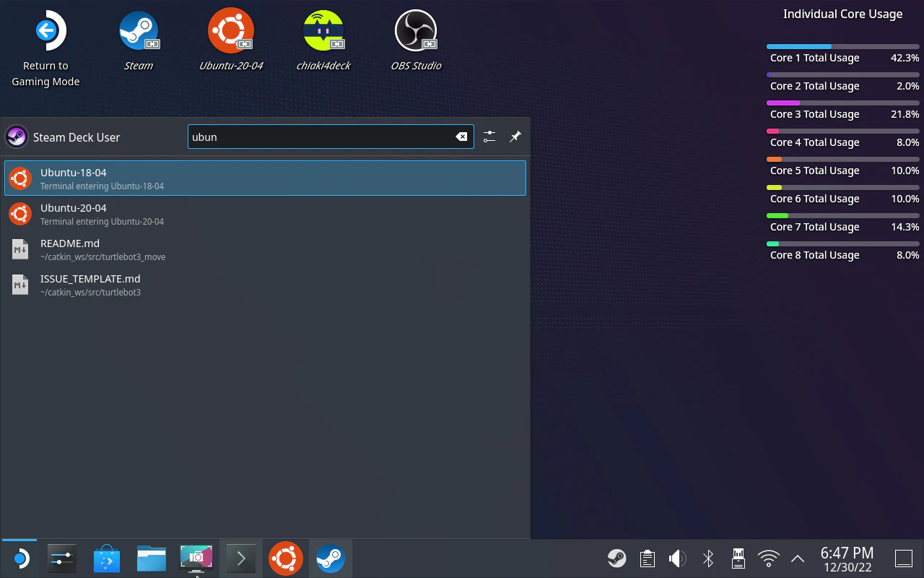
Task: Open Konsole terminal from the taskbar
Action: [x=240, y=558]
